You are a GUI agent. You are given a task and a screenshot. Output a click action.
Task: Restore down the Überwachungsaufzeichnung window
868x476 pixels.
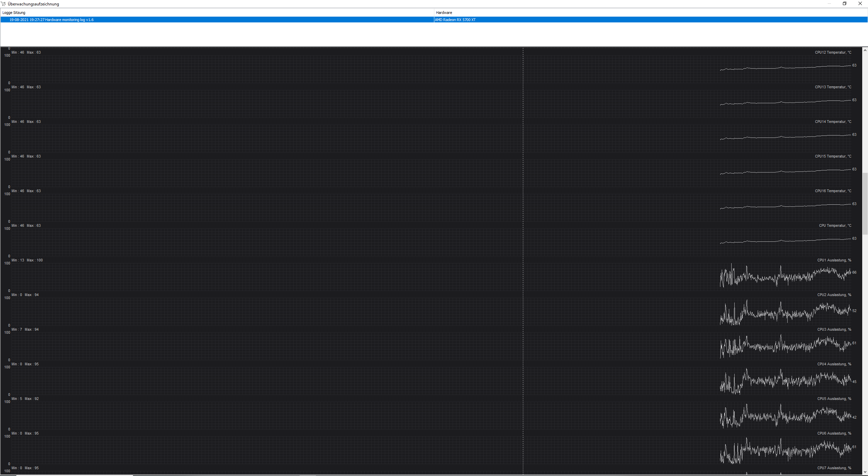(845, 4)
